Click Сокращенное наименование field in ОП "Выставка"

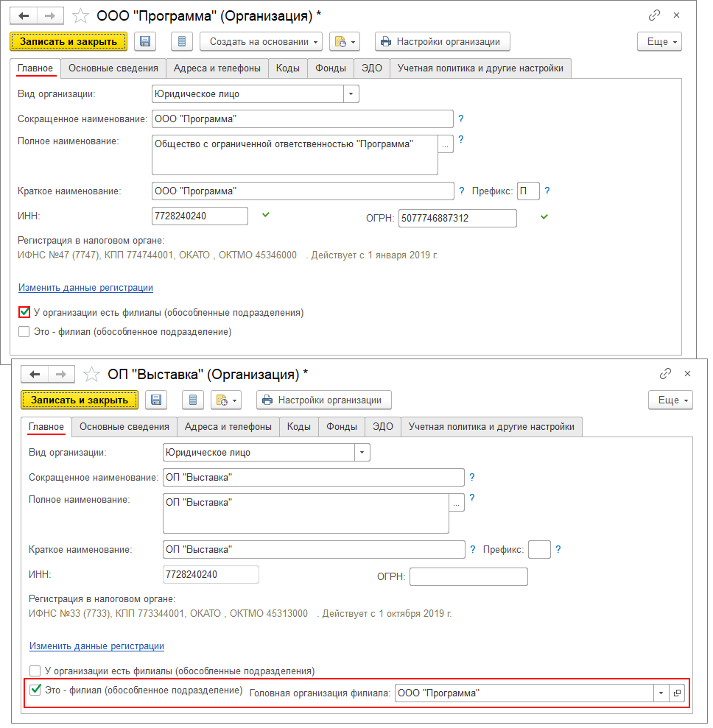pyautogui.click(x=314, y=477)
